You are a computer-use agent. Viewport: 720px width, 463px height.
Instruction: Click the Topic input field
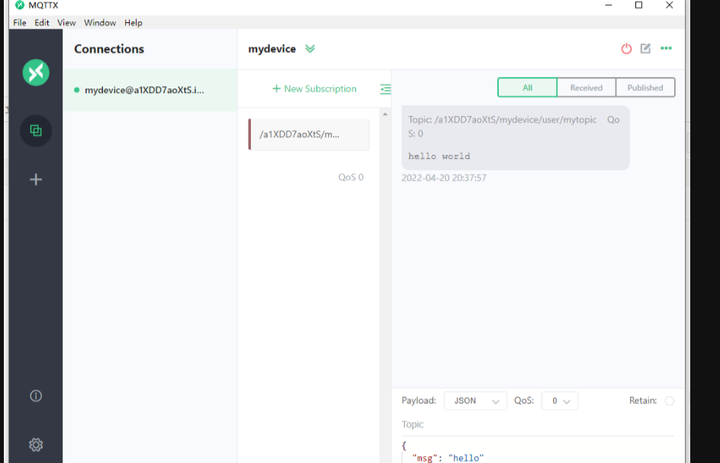(x=538, y=424)
